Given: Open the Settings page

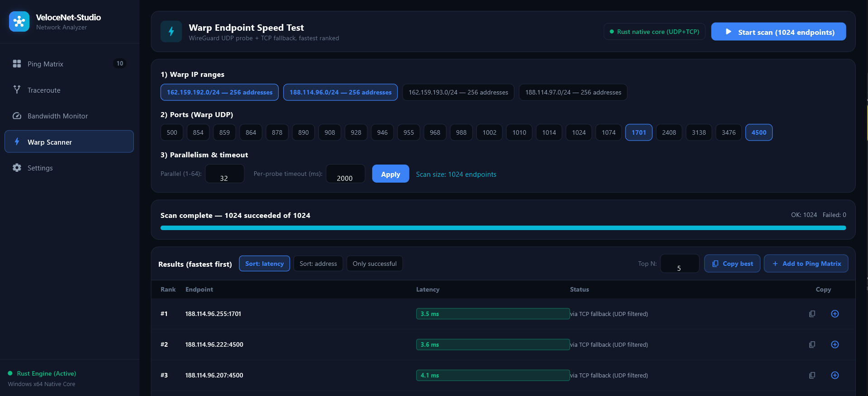Looking at the screenshot, I should (x=69, y=168).
